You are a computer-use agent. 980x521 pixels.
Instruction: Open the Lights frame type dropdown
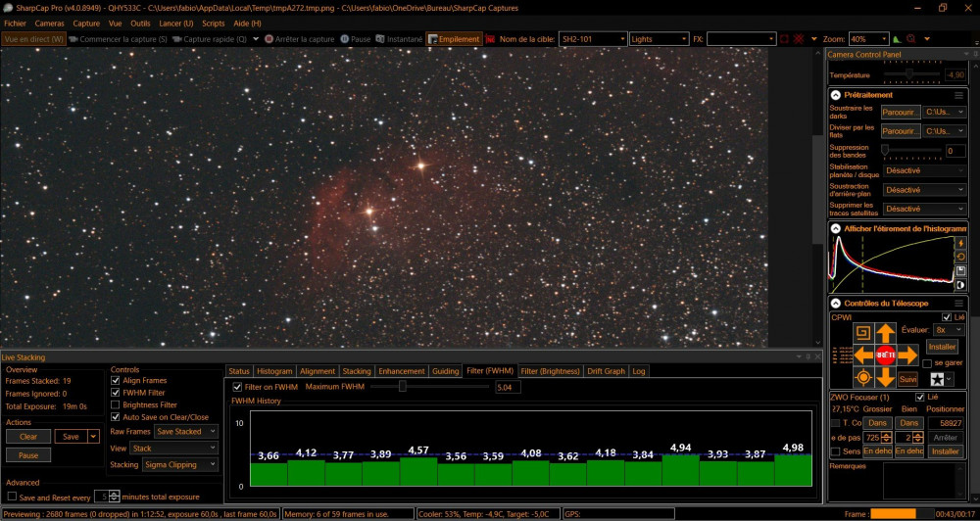click(660, 39)
